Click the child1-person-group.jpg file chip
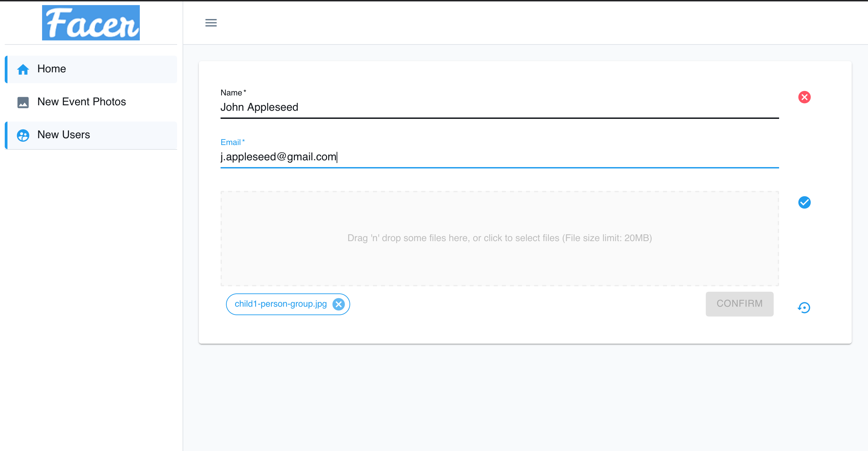The width and height of the screenshot is (868, 451). [280, 304]
